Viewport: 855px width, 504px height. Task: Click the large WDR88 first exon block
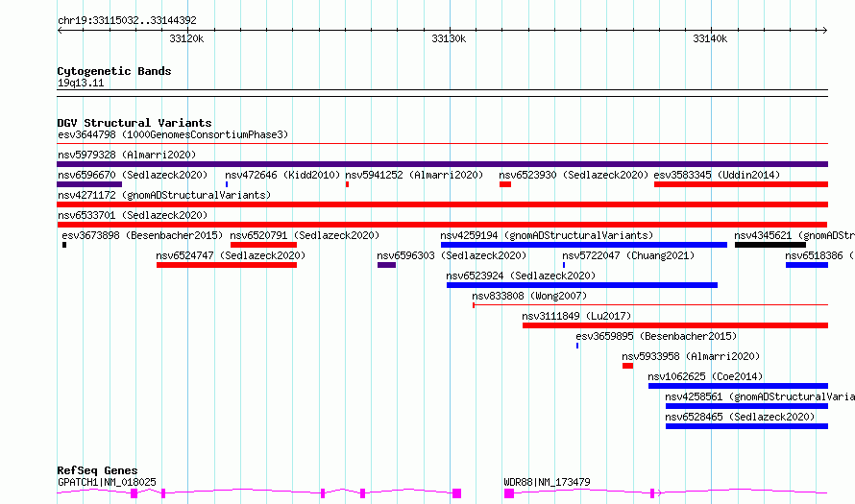click(x=509, y=493)
